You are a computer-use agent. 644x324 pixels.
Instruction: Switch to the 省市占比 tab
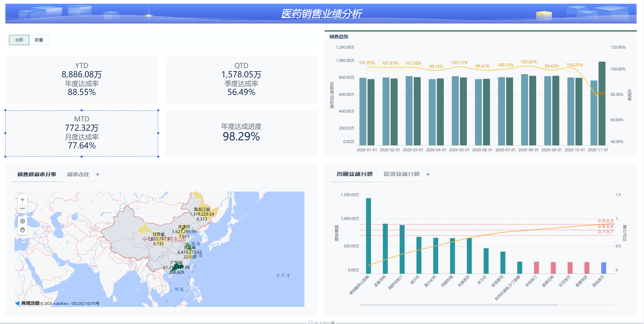(x=78, y=174)
